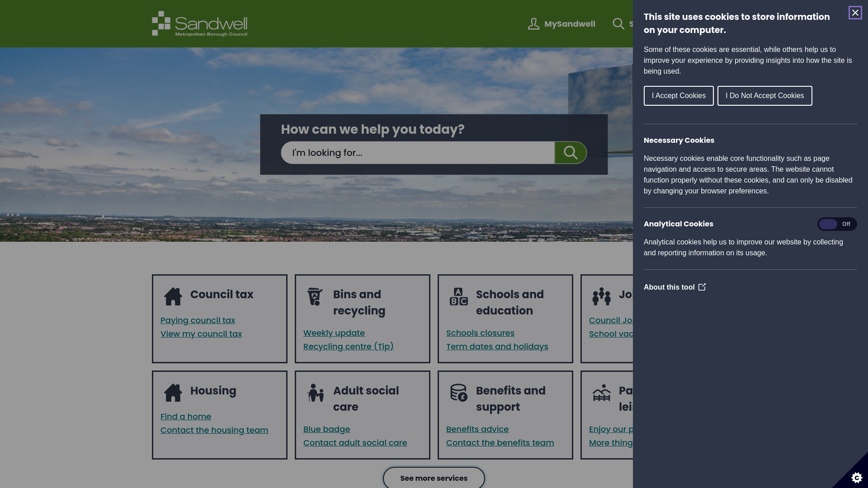
Task: Click the Housing house icon
Action: (173, 393)
